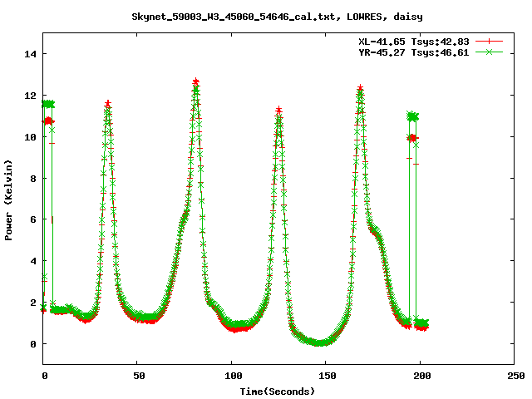The width and height of the screenshot is (532, 399).
Task: Click the y-axis tick label 12
Action: tap(30, 96)
